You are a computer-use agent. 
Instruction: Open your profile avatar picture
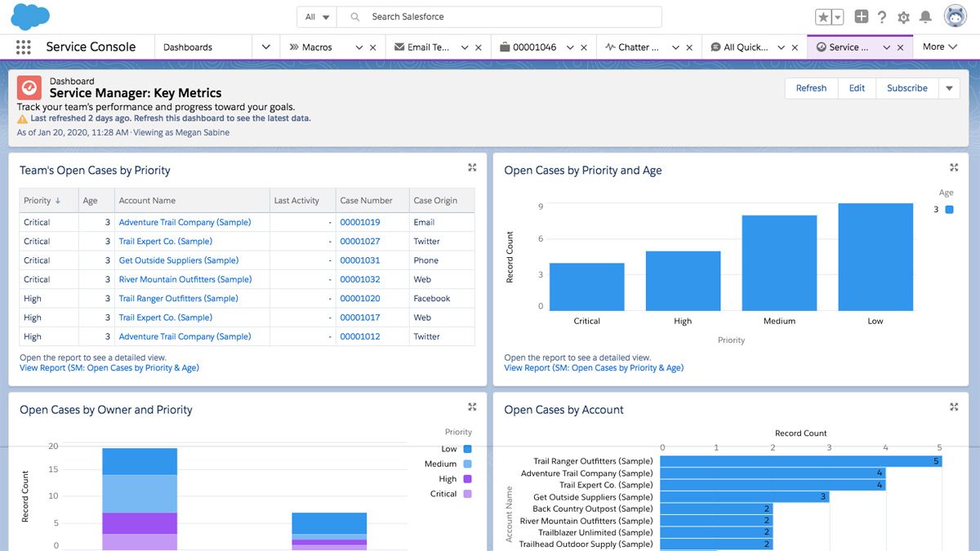point(955,15)
